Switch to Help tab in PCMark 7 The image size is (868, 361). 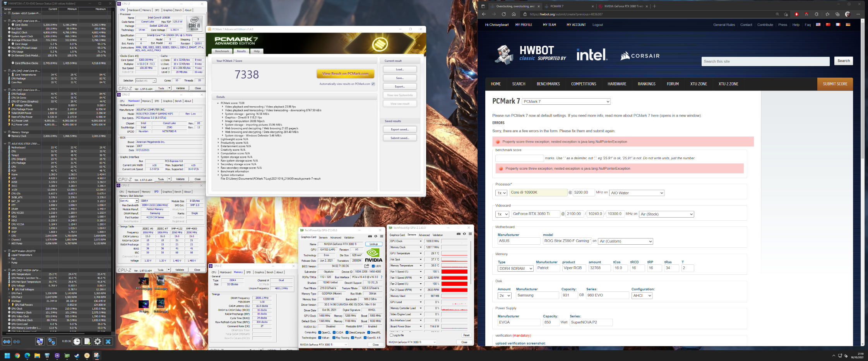point(257,51)
